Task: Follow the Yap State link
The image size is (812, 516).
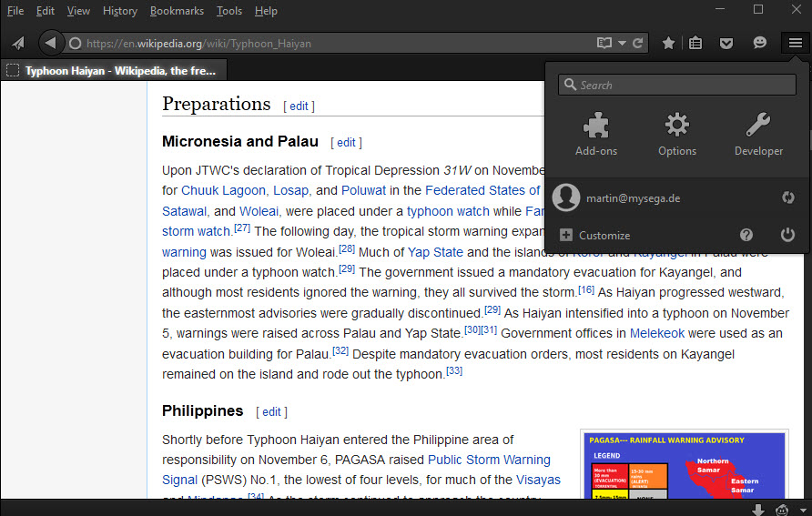Action: point(435,252)
